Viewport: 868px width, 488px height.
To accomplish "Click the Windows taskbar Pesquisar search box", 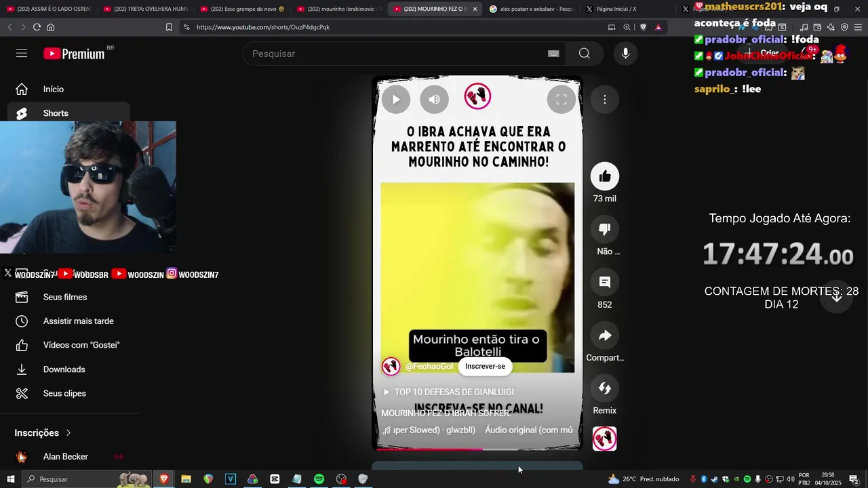I will click(x=87, y=479).
